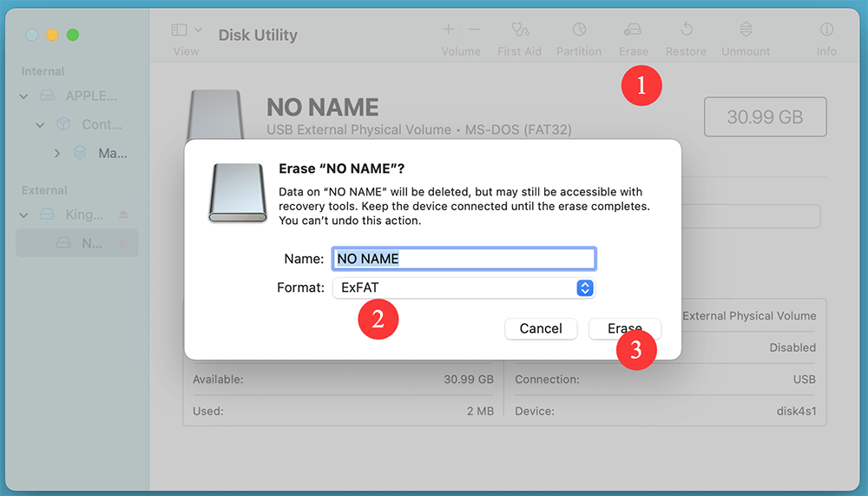The width and height of the screenshot is (868, 496).
Task: Collapse the Cont... container row
Action: point(40,125)
